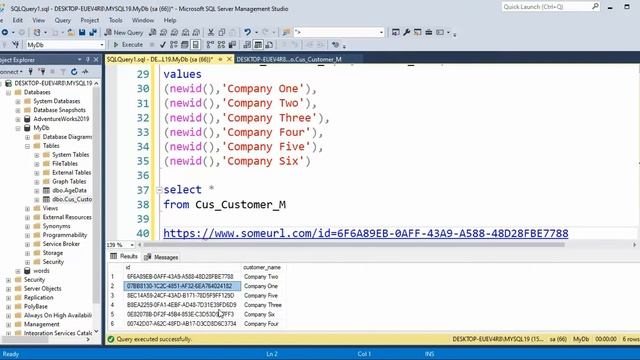Open the Help menu
The width and height of the screenshot is (640, 360).
pos(170,20)
